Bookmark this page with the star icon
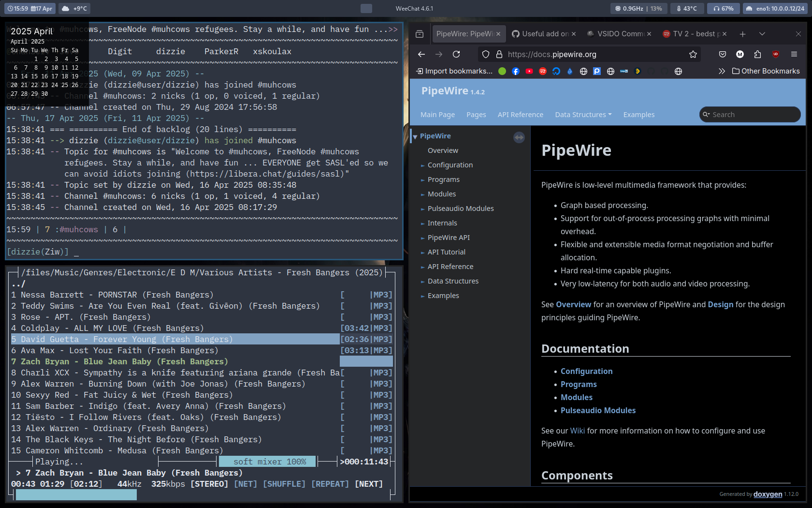This screenshot has width=812, height=508. coord(693,54)
